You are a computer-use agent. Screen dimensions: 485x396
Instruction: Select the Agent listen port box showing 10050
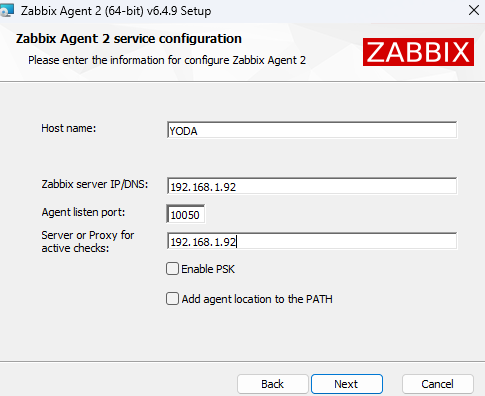[x=186, y=214]
